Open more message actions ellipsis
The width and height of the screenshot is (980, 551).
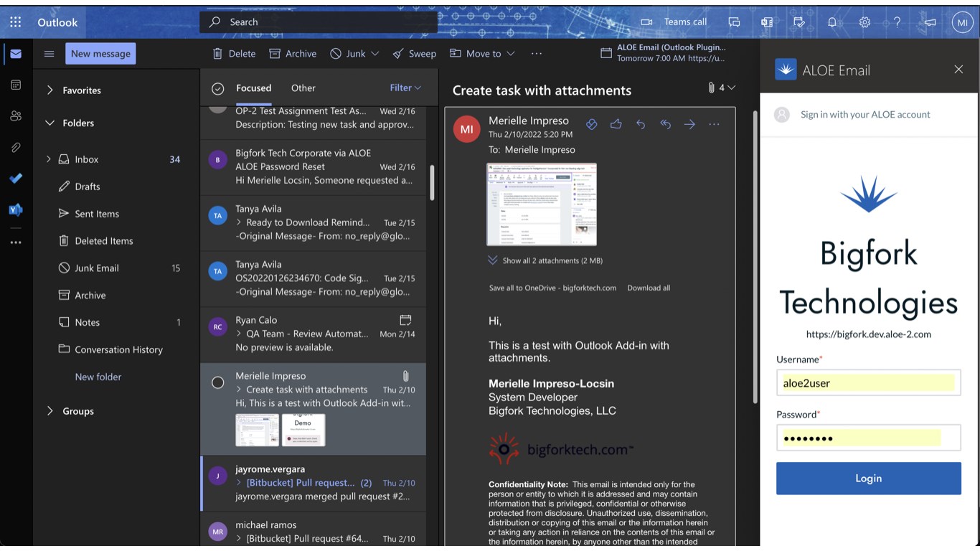(714, 124)
